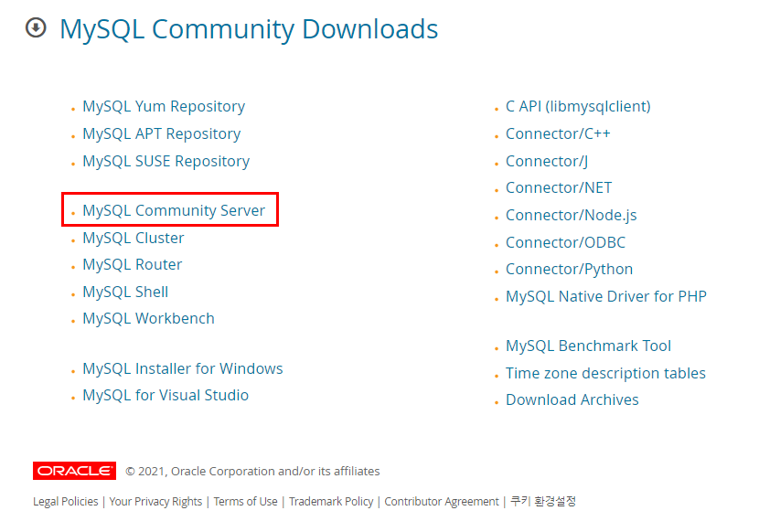
Task: Go to MySQL Community Server downloads
Action: click(x=174, y=210)
